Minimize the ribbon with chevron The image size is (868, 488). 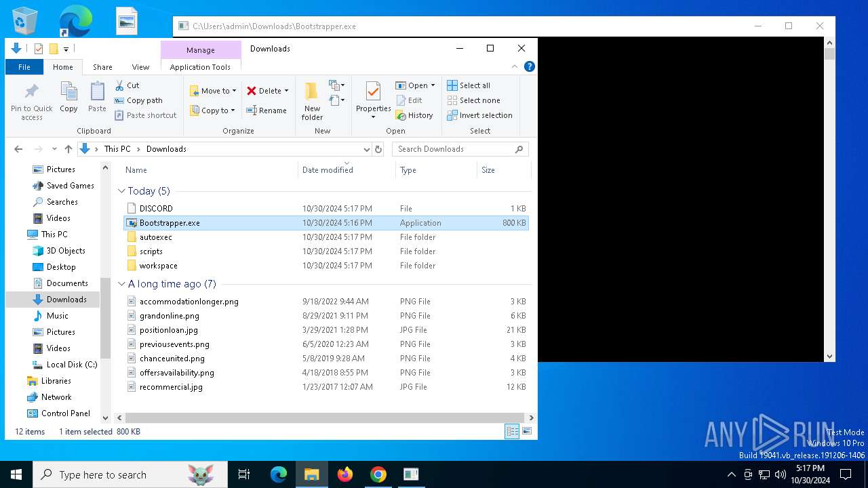[x=515, y=66]
